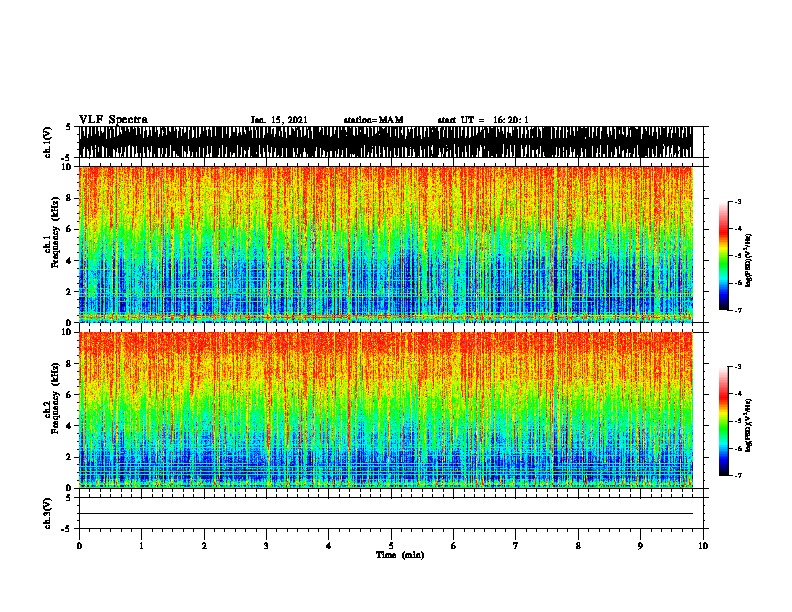Click the "3" minute tick label on time axis
Viewport: 792px width, 612px height.
(x=266, y=546)
